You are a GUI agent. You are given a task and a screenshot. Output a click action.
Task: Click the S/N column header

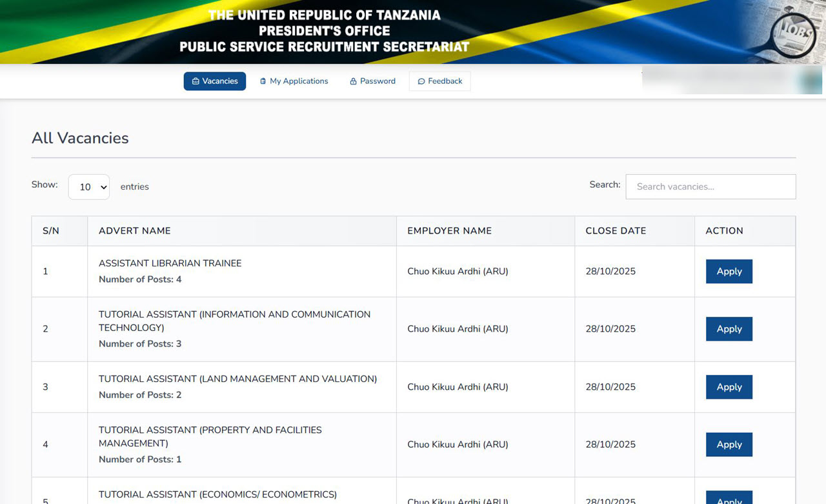click(51, 231)
